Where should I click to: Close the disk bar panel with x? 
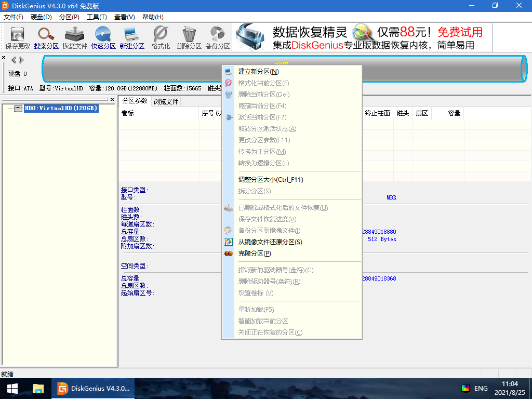pos(4,58)
